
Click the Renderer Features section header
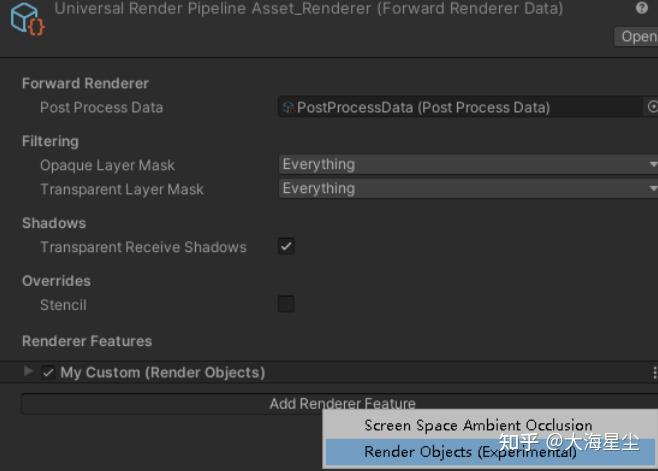point(87,341)
